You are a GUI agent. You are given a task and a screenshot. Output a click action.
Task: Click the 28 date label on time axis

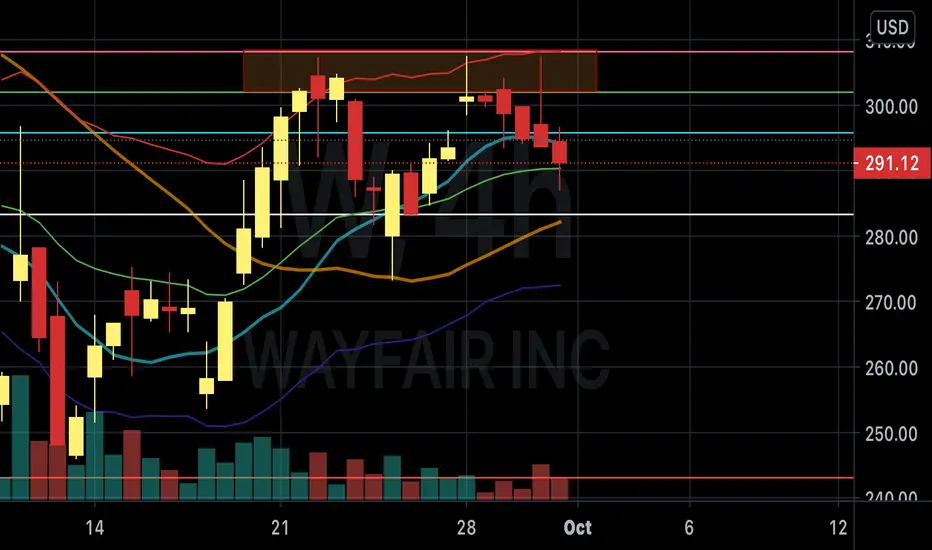pos(467,527)
